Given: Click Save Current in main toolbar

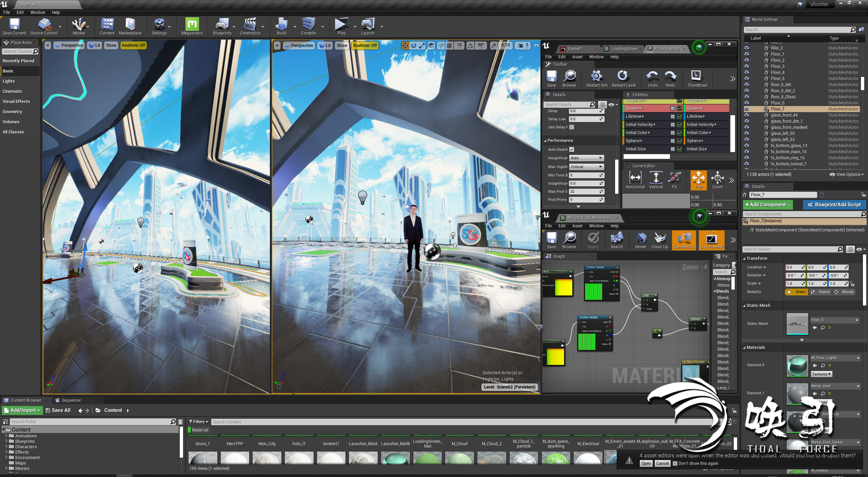Looking at the screenshot, I should 14,26.
